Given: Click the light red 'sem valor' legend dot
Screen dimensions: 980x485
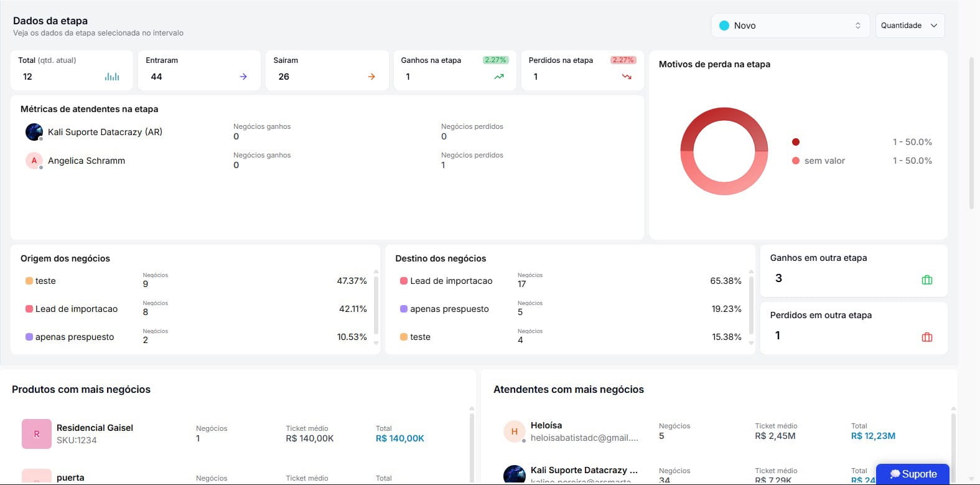Looking at the screenshot, I should click(x=795, y=161).
